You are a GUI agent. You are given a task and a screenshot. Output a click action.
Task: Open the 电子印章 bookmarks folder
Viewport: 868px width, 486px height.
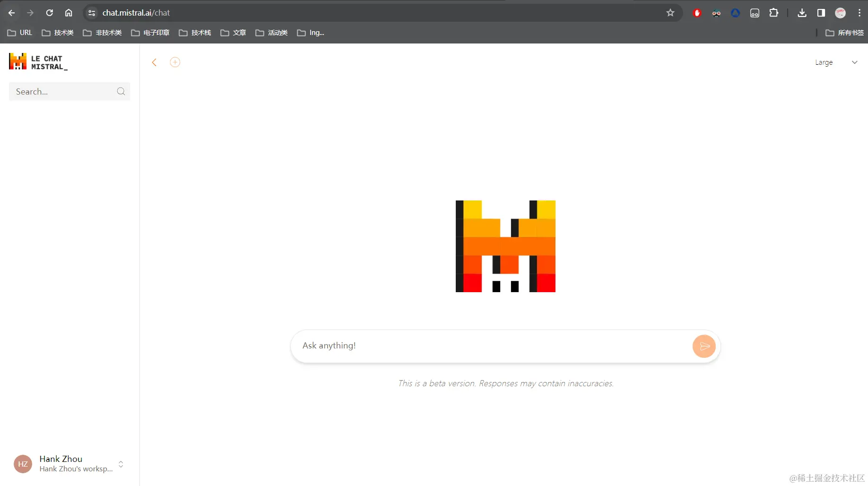coord(150,33)
